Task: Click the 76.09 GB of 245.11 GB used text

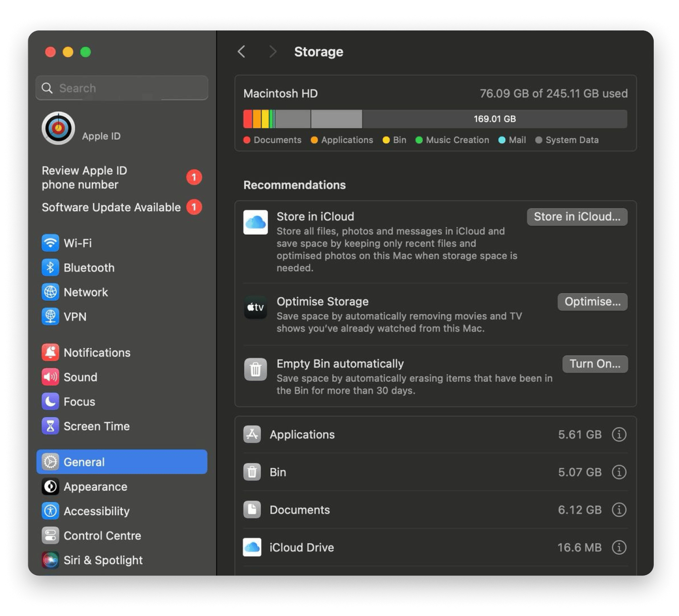Action: [554, 94]
